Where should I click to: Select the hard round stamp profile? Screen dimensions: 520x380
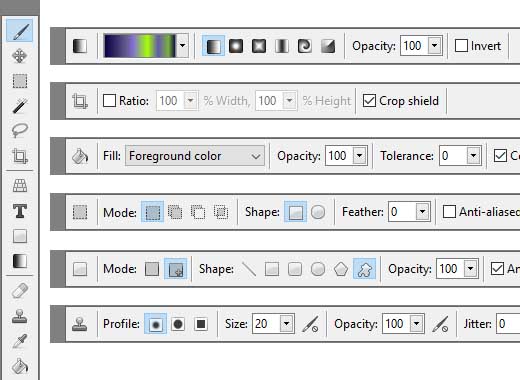coord(178,324)
